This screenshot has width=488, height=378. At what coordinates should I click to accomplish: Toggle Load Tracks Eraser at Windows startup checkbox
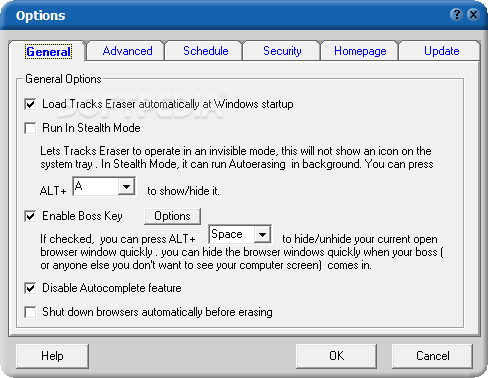coord(30,104)
